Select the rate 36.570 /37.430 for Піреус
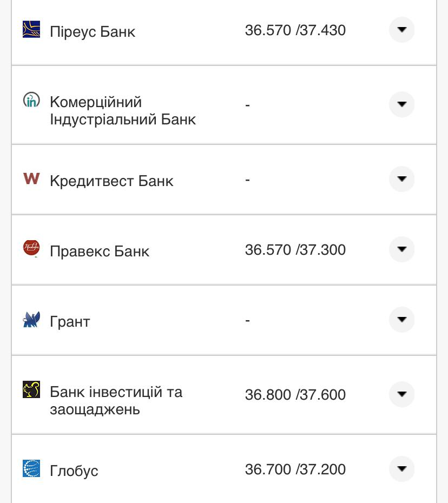 [x=295, y=30]
